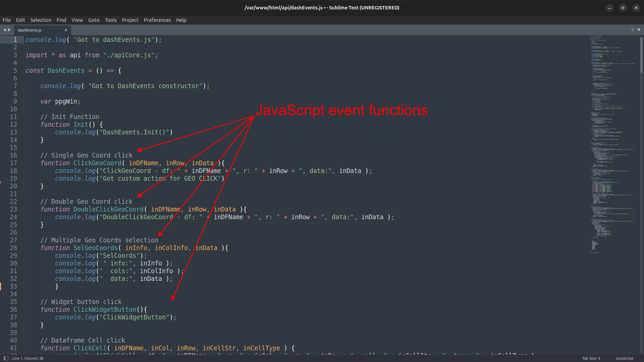Viewport: 644px width, 362px height.
Task: Open the tab list dropdown arrow
Action: pyautogui.click(x=639, y=30)
